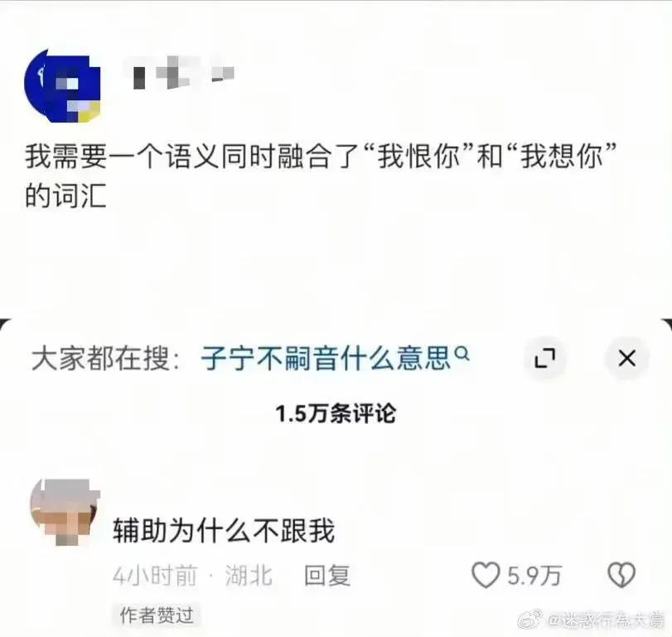Open the post author's blue avatar
This screenshot has width=672, height=637.
[x=63, y=85]
